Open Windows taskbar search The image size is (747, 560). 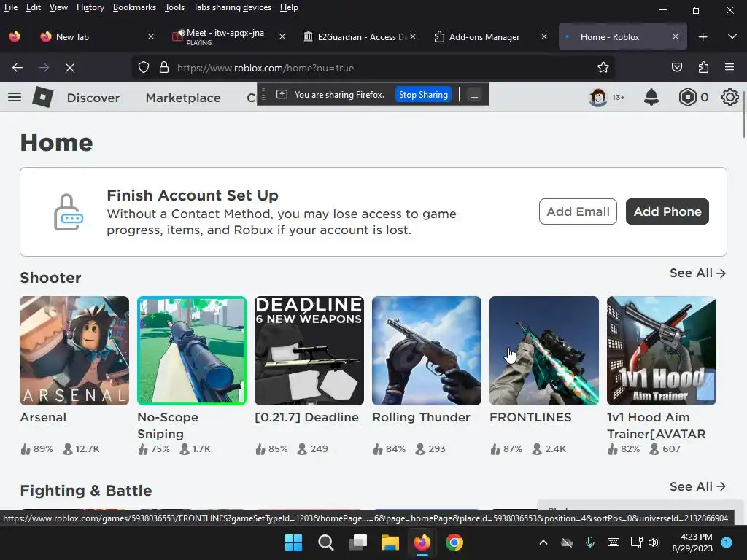click(326, 542)
